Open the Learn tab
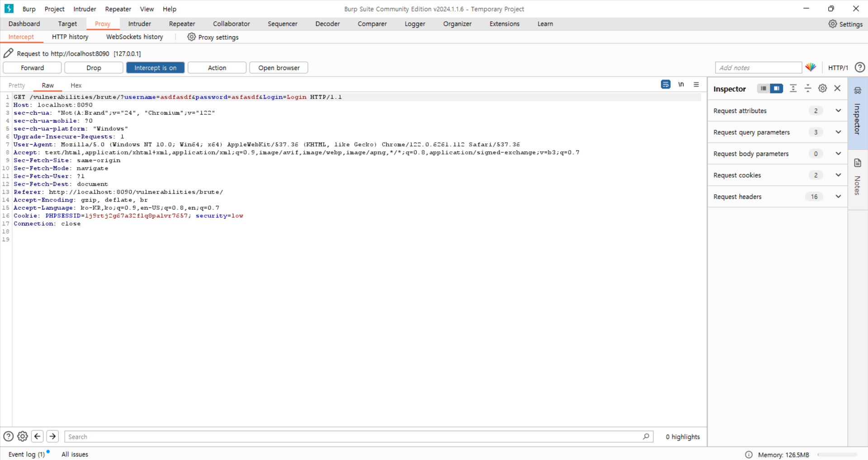This screenshot has width=868, height=460. (545, 24)
